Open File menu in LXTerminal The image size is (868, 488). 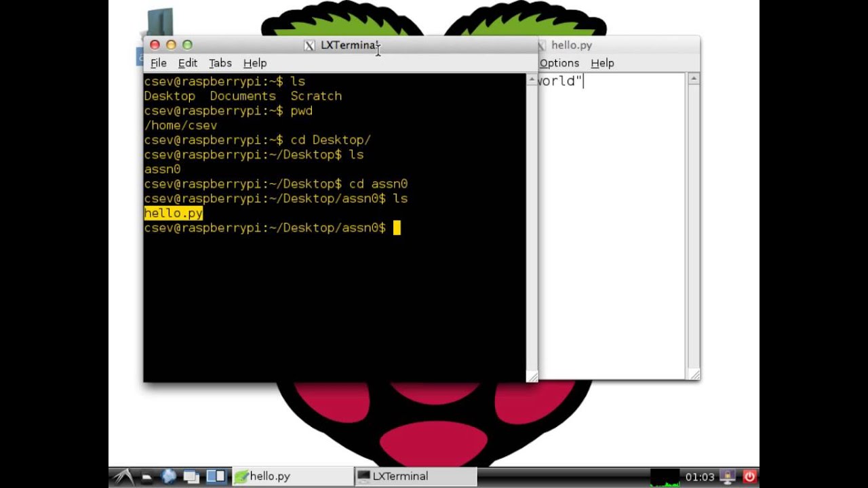click(x=159, y=63)
